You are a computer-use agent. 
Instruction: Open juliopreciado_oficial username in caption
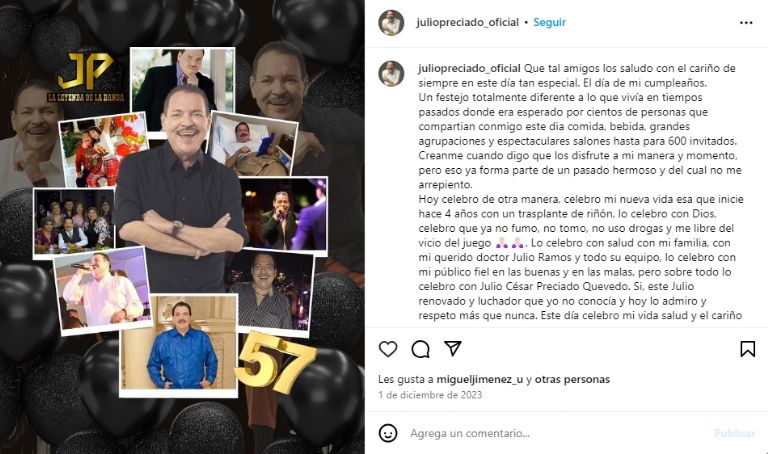point(469,68)
